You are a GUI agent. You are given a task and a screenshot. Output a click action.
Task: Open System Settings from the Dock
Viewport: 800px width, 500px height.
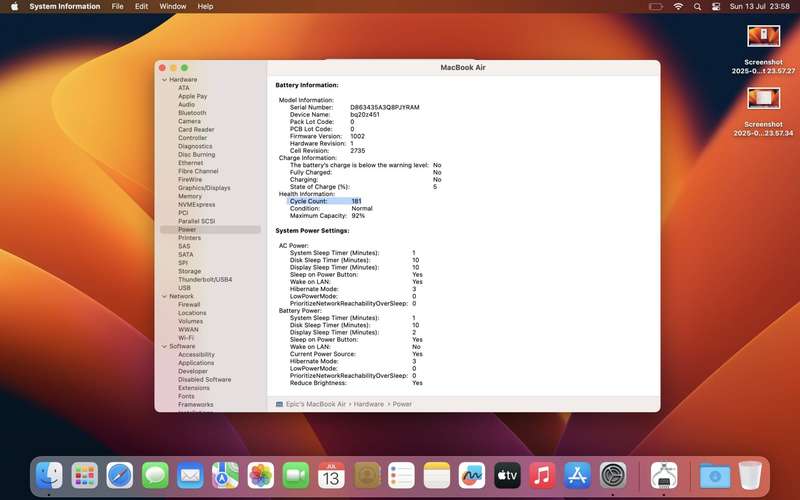pyautogui.click(x=613, y=475)
